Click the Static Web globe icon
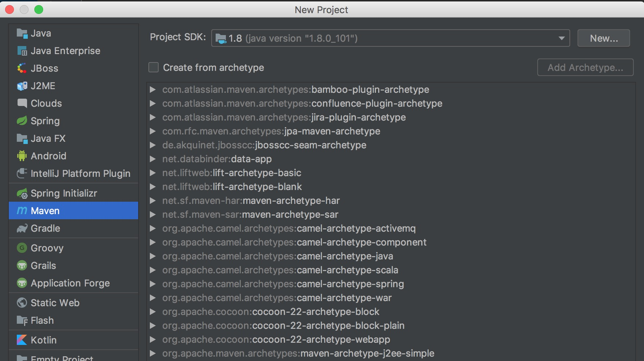The width and height of the screenshot is (644, 361). (22, 303)
